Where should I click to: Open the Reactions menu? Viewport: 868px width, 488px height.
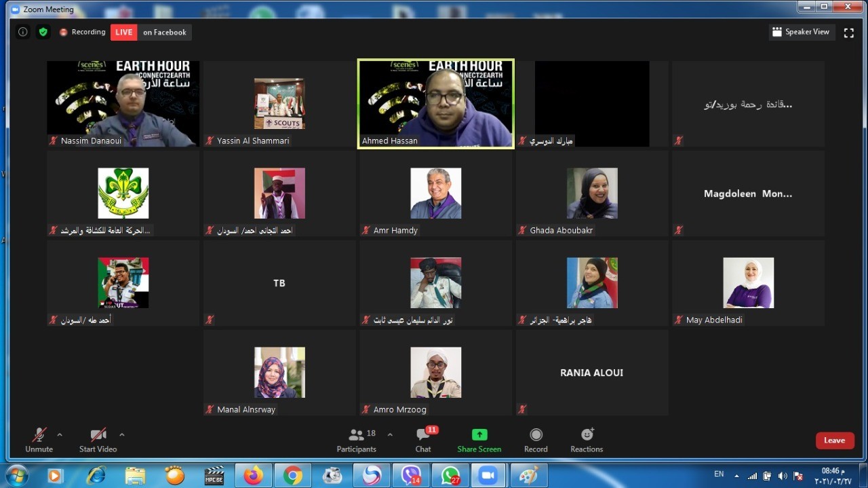click(587, 440)
